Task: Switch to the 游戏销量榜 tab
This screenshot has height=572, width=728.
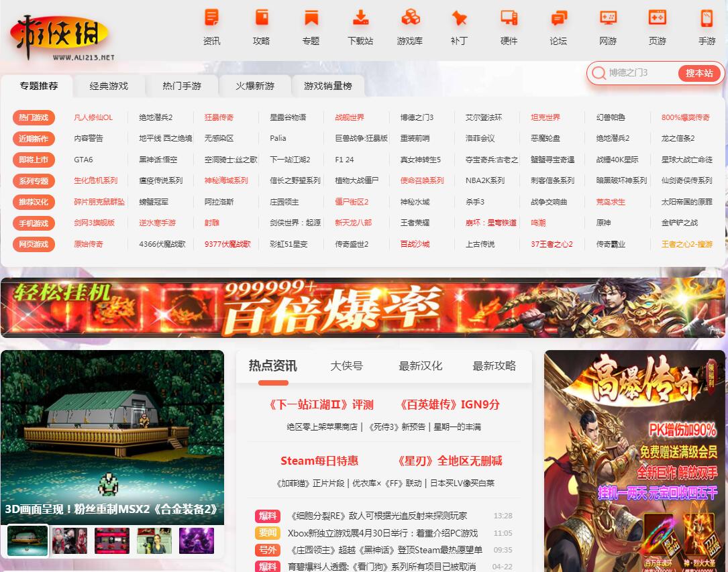Action: point(328,86)
